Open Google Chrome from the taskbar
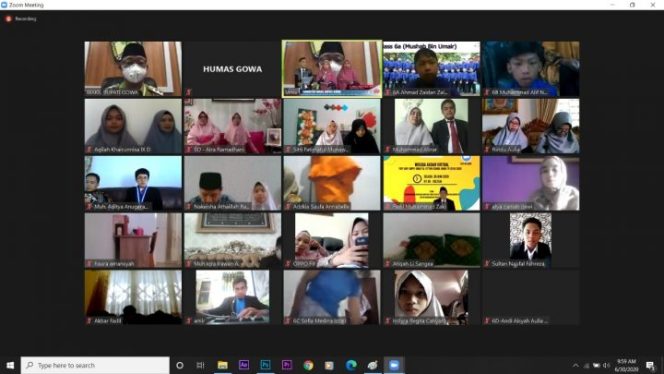This screenshot has height=374, width=664. click(308, 365)
